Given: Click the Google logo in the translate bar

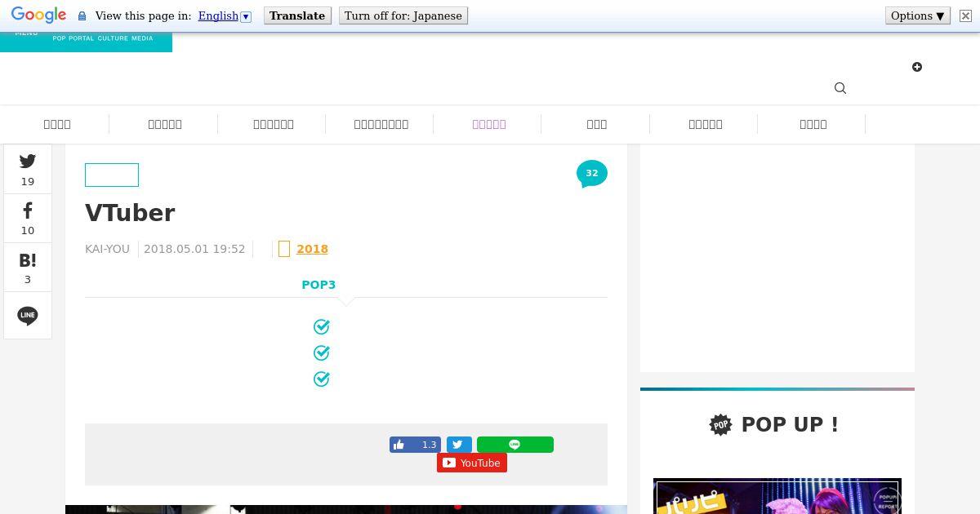Looking at the screenshot, I should [x=38, y=16].
